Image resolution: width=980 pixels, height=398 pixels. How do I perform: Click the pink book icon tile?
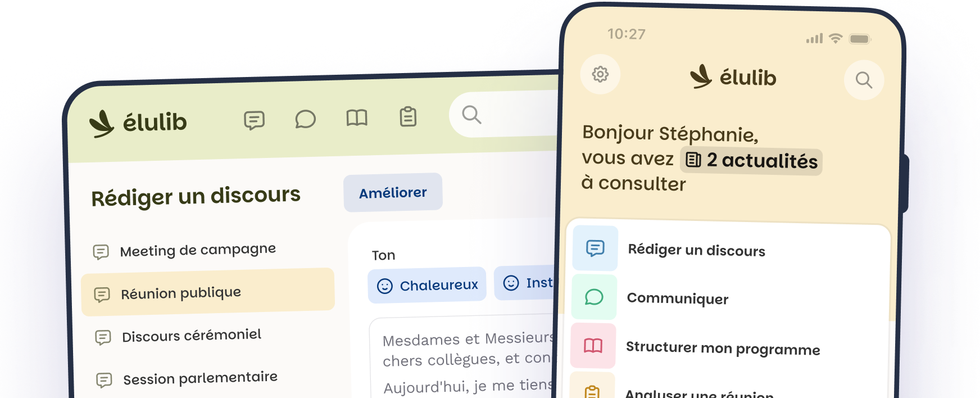coord(593,346)
